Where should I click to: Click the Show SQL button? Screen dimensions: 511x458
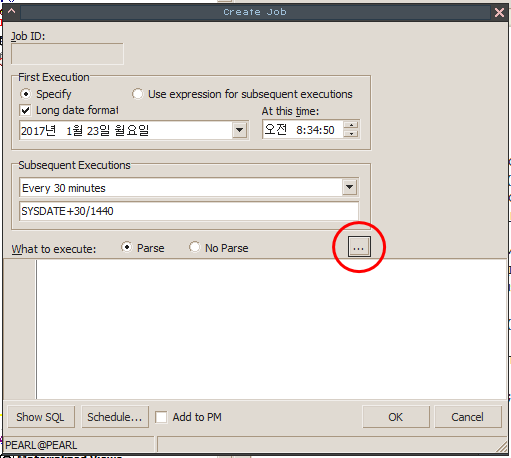click(x=40, y=417)
